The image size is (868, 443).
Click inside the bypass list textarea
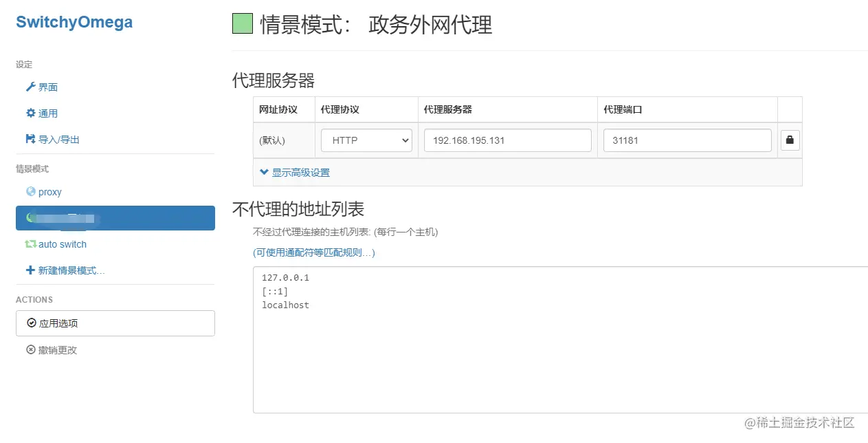[x=560, y=340]
